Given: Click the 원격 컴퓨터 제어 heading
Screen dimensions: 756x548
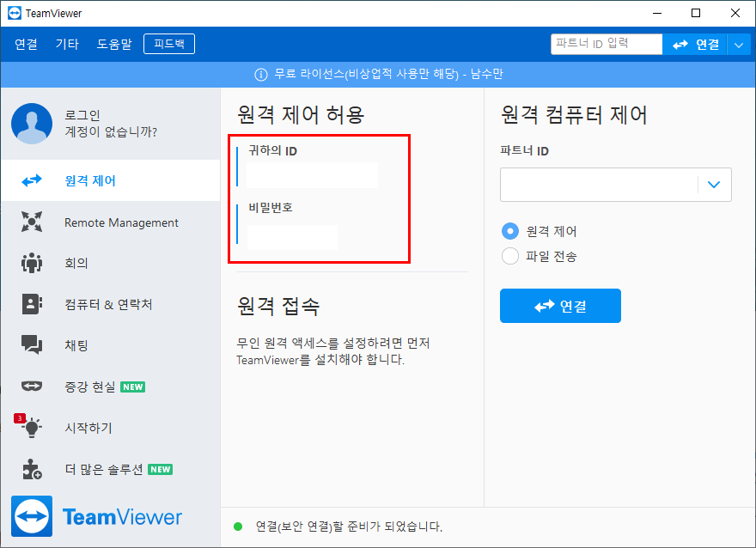Looking at the screenshot, I should [x=574, y=115].
